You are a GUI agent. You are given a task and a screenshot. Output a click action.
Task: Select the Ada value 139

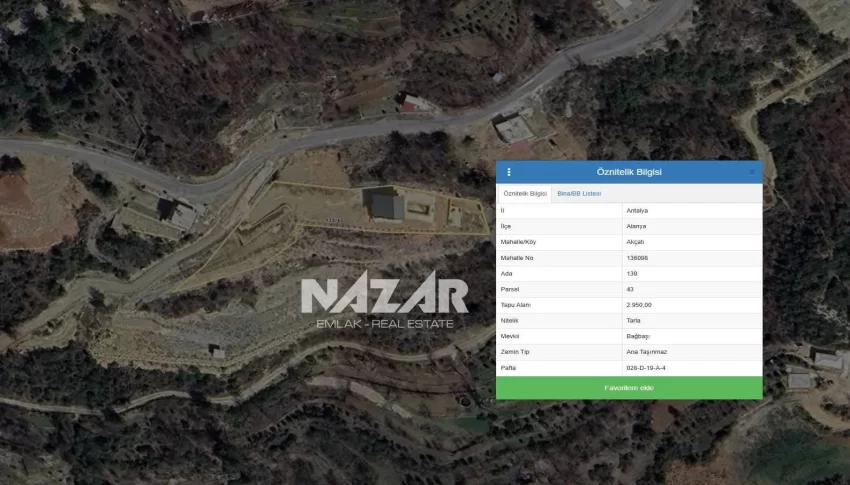tap(632, 273)
